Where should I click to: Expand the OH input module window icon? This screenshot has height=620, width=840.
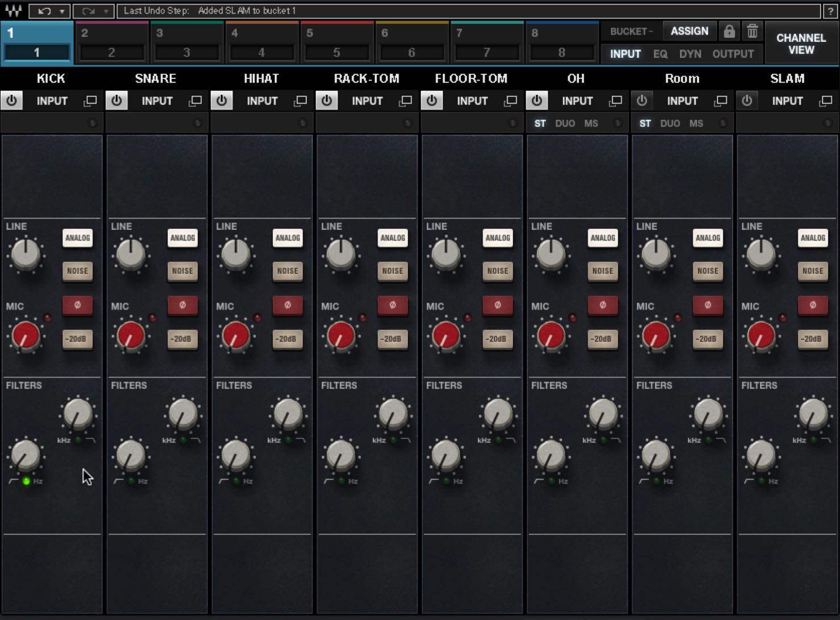[x=615, y=101]
